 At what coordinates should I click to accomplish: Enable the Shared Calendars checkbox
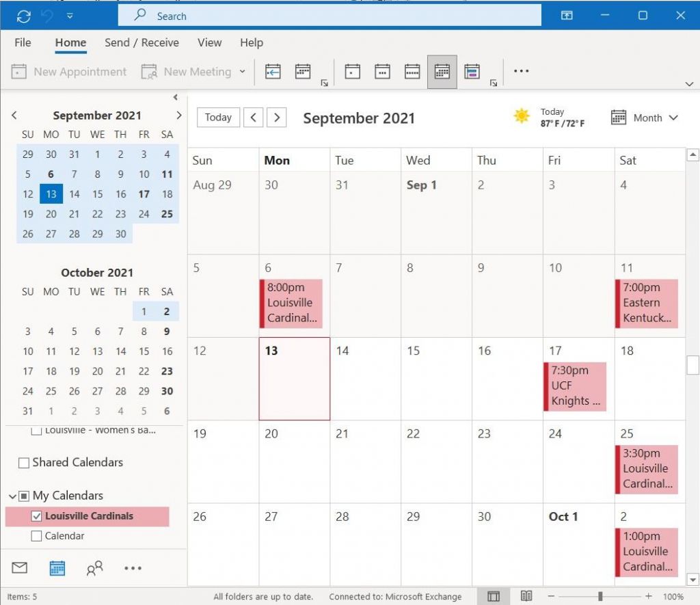[24, 463]
